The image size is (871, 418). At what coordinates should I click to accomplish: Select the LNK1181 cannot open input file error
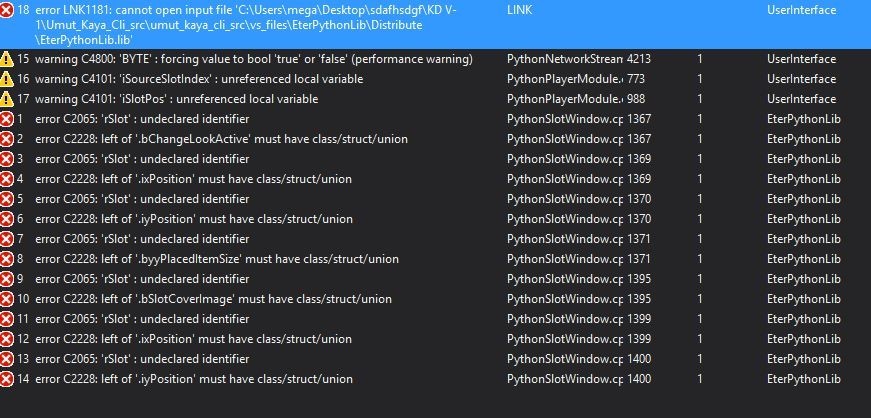pyautogui.click(x=436, y=24)
